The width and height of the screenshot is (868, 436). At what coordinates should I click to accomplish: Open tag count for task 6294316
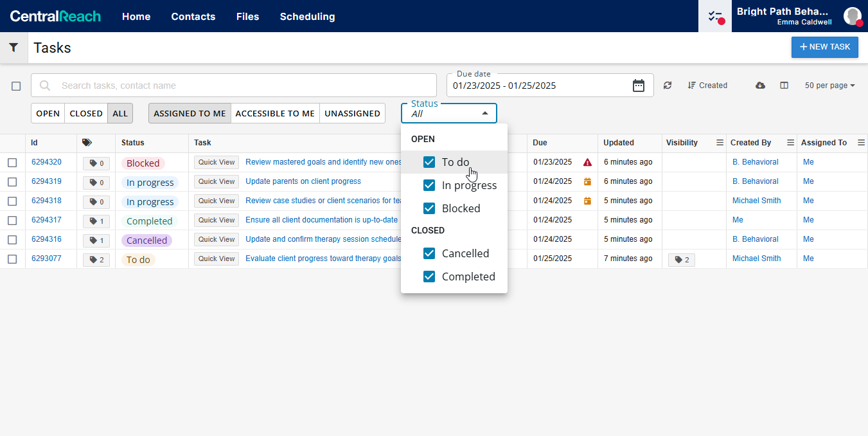coord(96,241)
